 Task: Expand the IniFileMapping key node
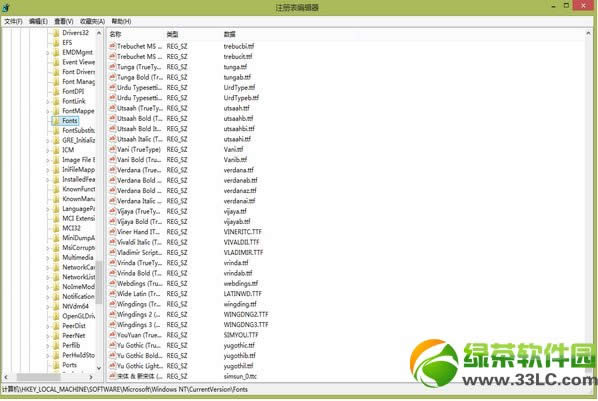click(48, 170)
